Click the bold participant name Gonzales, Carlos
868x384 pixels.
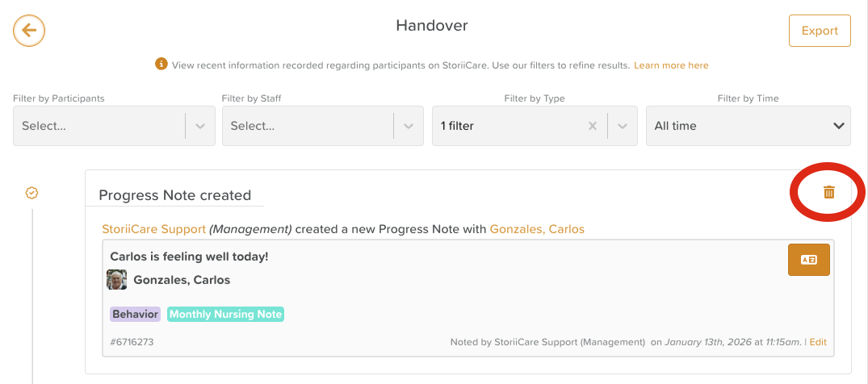(x=182, y=280)
